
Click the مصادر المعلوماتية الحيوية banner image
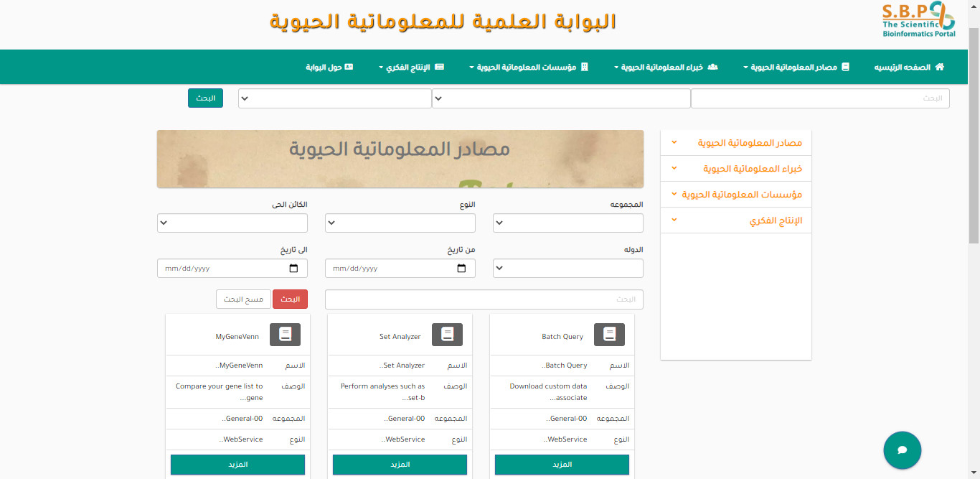(x=400, y=159)
